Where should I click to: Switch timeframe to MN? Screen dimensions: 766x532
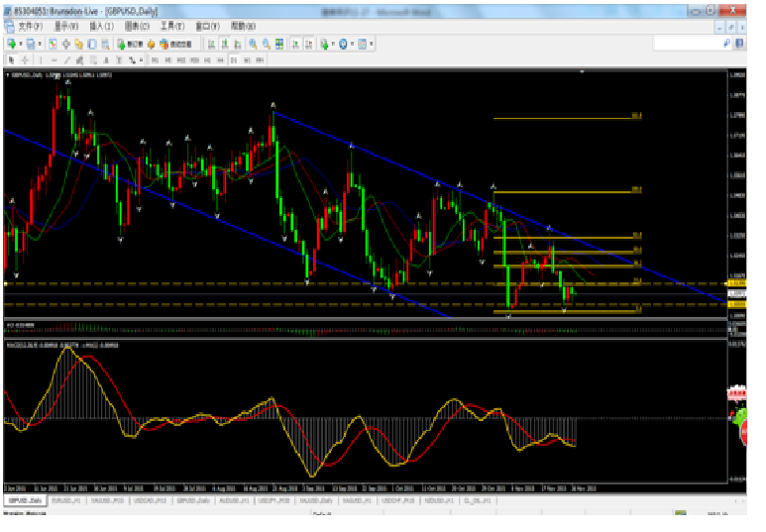pos(260,60)
